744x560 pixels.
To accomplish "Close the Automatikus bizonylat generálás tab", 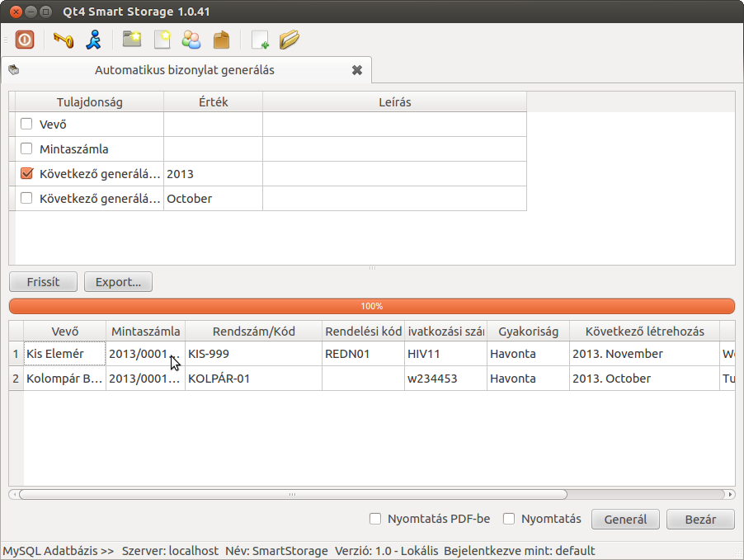I will 357,70.
